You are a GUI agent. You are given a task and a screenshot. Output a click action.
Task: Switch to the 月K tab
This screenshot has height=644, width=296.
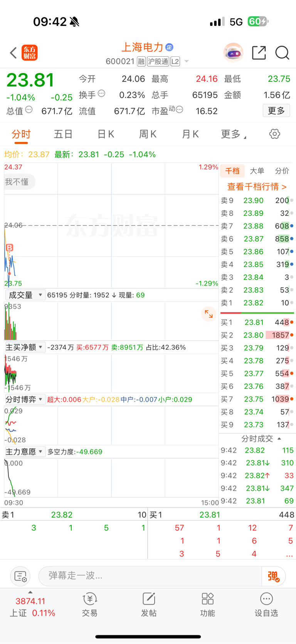coord(190,134)
